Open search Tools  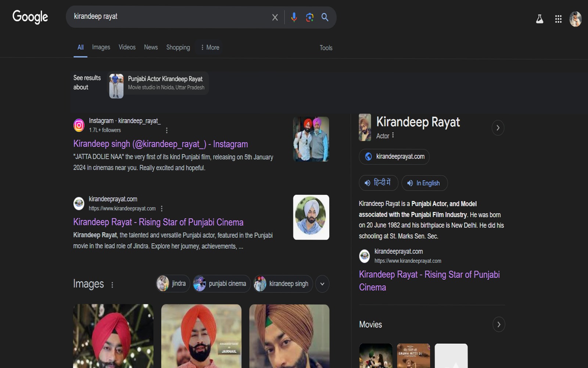click(326, 48)
